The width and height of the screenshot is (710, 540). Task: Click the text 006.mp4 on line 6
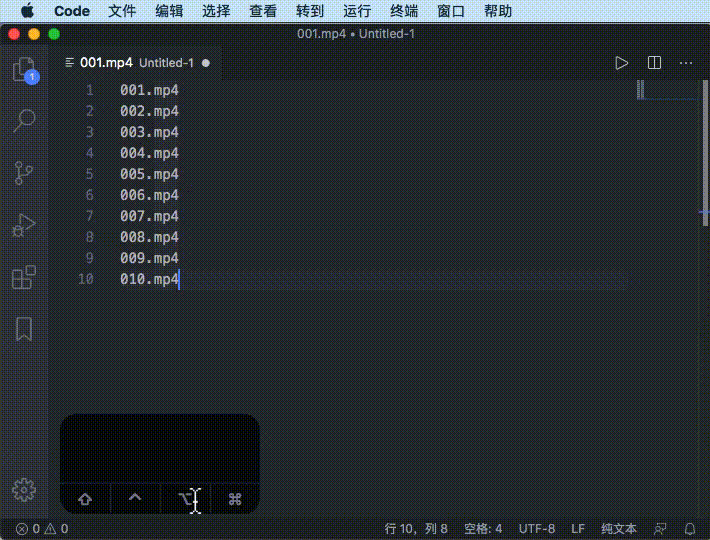(x=149, y=195)
